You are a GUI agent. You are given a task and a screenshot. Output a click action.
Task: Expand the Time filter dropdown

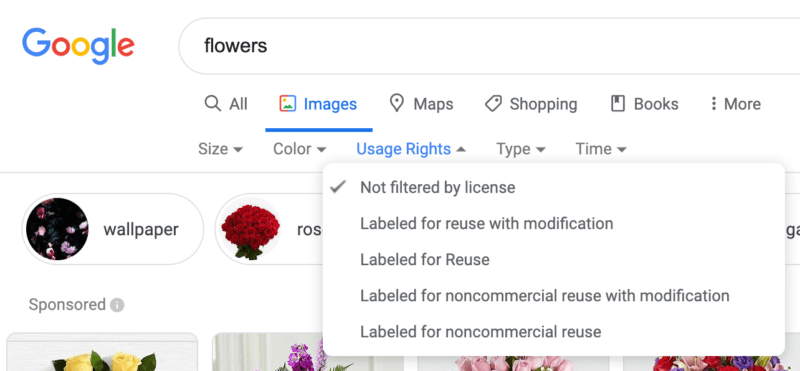[601, 149]
